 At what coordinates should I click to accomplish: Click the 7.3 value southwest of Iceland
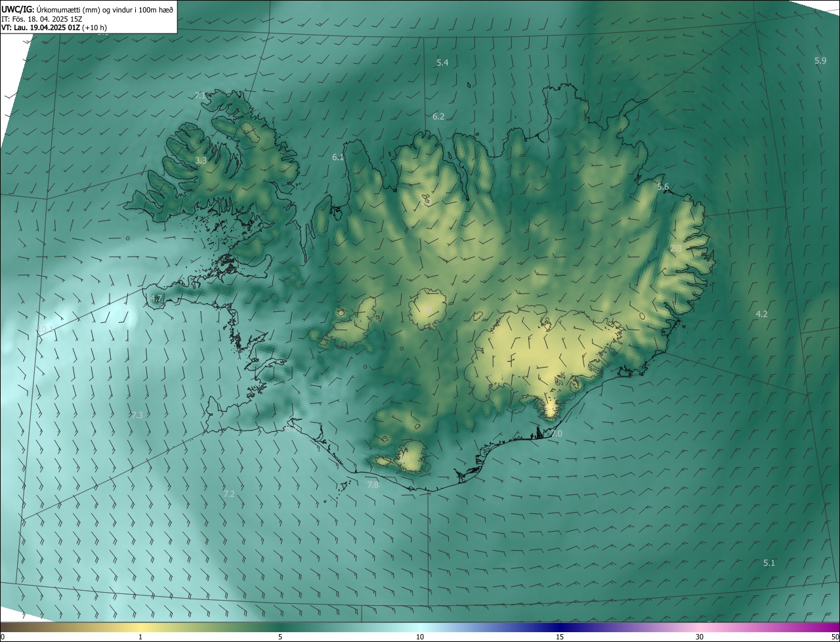tap(136, 416)
